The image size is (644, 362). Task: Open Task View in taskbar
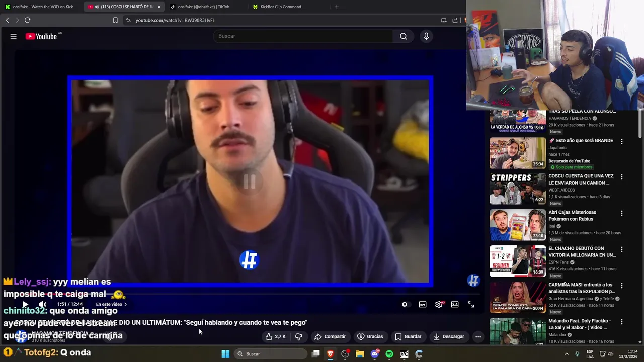(316, 354)
